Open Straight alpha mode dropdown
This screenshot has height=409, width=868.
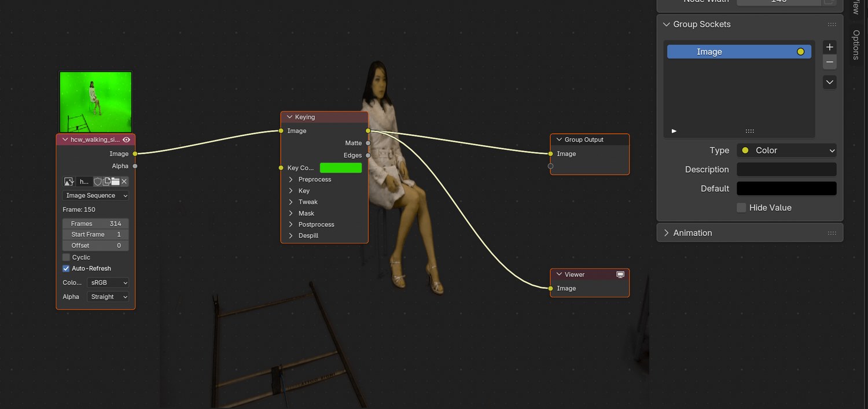108,297
